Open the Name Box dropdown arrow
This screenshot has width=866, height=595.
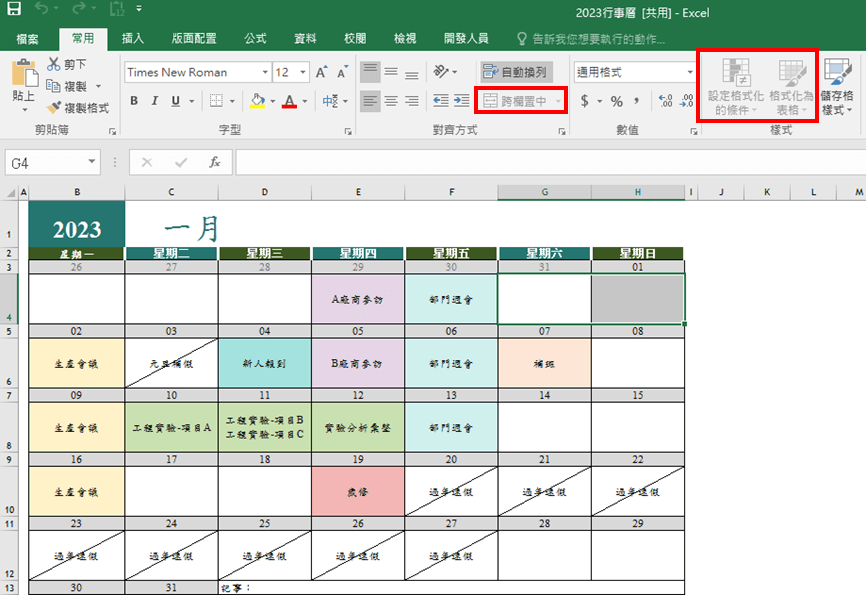[x=92, y=162]
